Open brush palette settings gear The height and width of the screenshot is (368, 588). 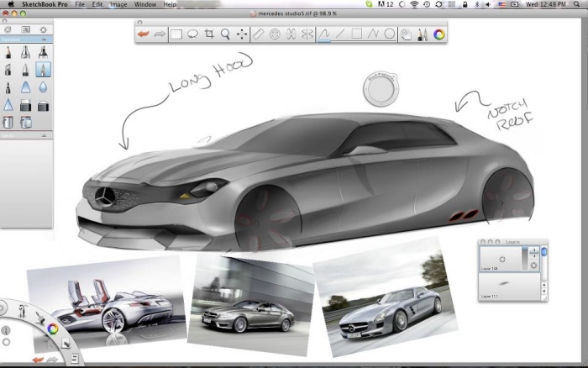pos(43,29)
